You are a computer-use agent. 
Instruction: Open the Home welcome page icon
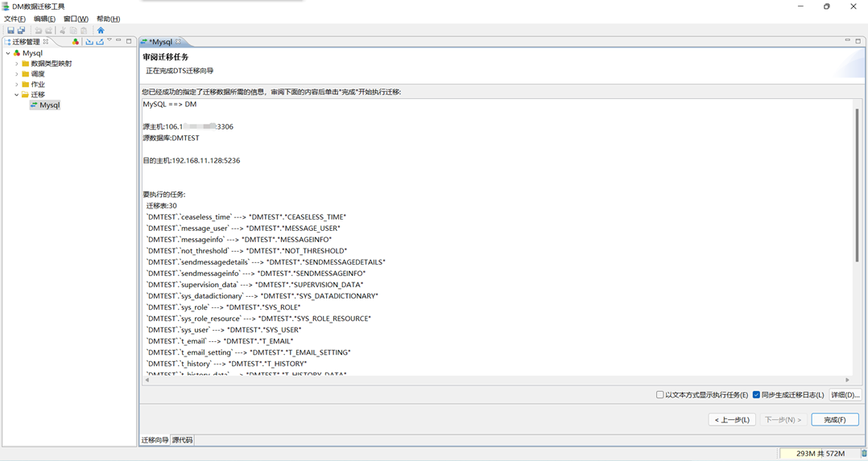point(101,31)
